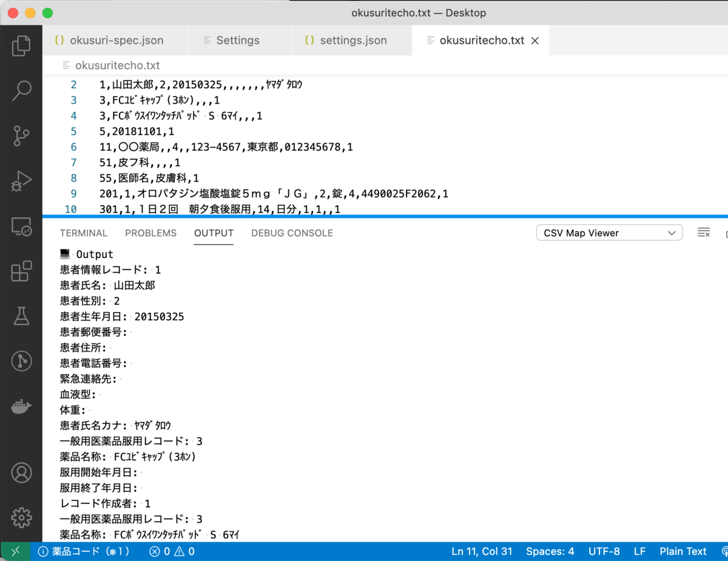Close the okusuritecho.txt tab

pyautogui.click(x=535, y=41)
